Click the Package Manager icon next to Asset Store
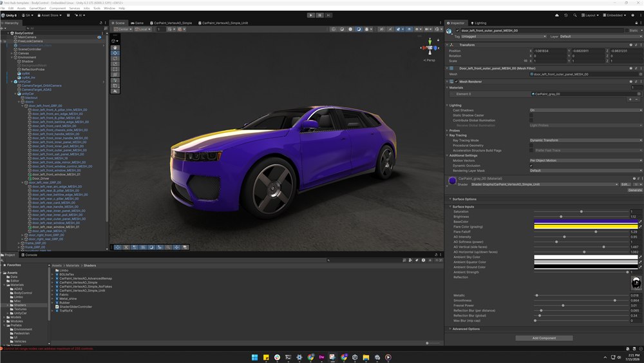The height and width of the screenshot is (363, 644). [x=68, y=15]
